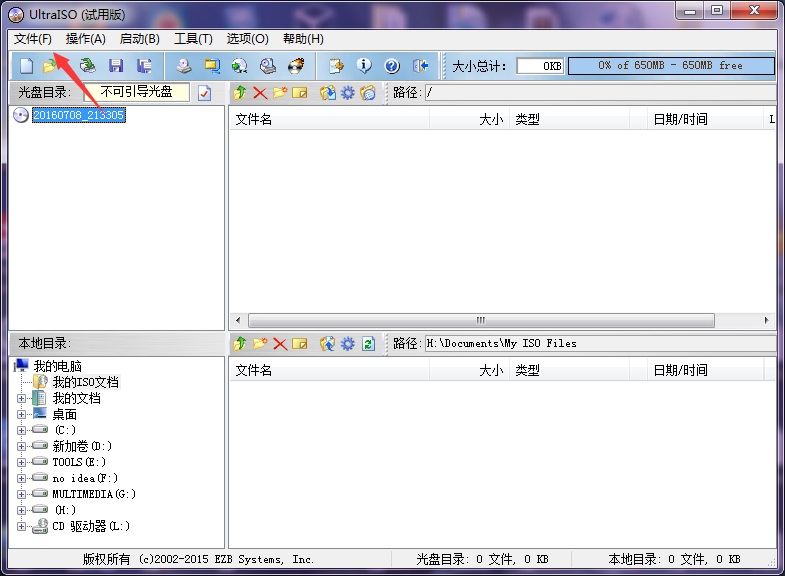Expand the (C:) drive node
This screenshot has height=576, width=785.
click(x=21, y=430)
